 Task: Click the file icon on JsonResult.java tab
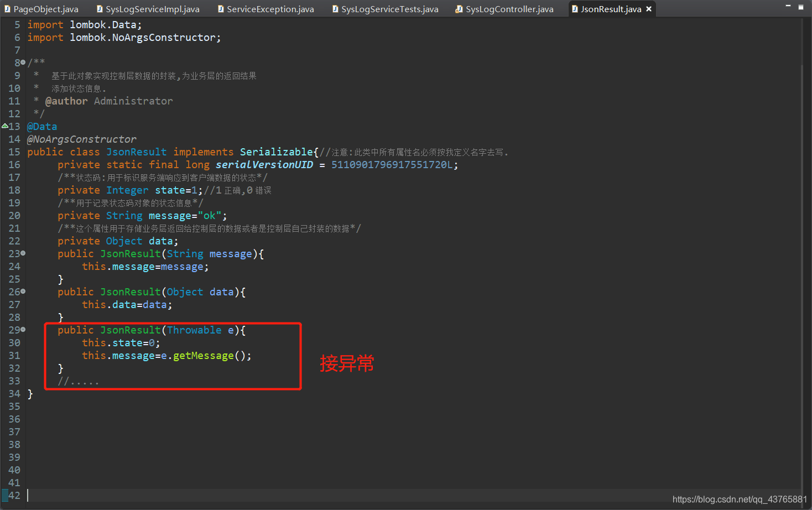[575, 9]
